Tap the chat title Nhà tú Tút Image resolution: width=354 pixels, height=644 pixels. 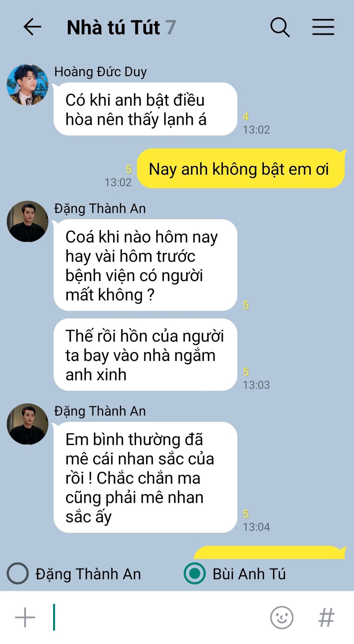tap(113, 28)
